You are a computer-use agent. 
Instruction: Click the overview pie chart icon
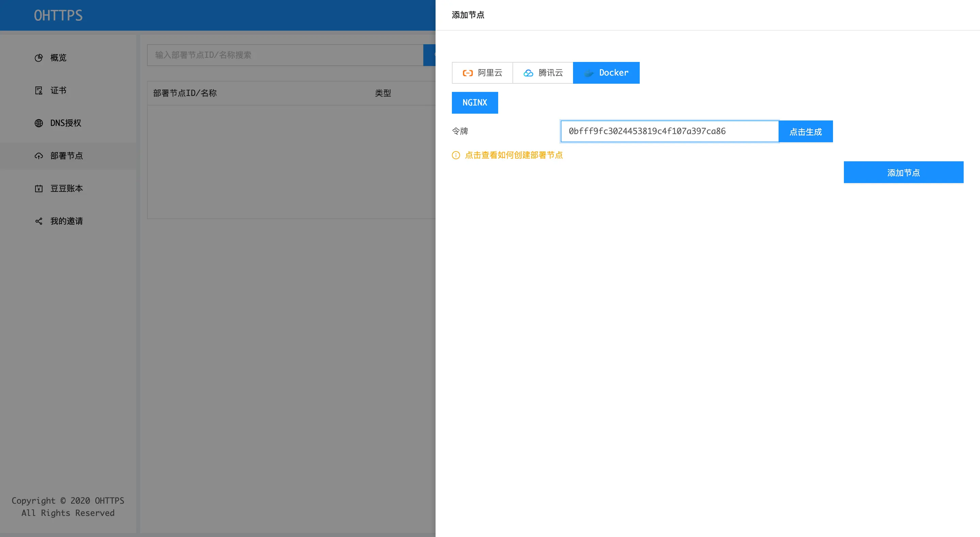pos(39,58)
